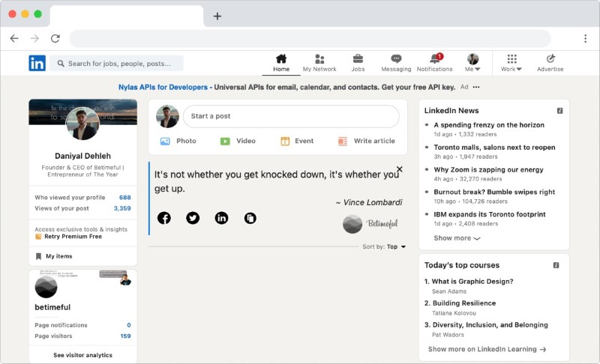The width and height of the screenshot is (600, 364).
Task: Share the quote on Twitter
Action: 193,218
